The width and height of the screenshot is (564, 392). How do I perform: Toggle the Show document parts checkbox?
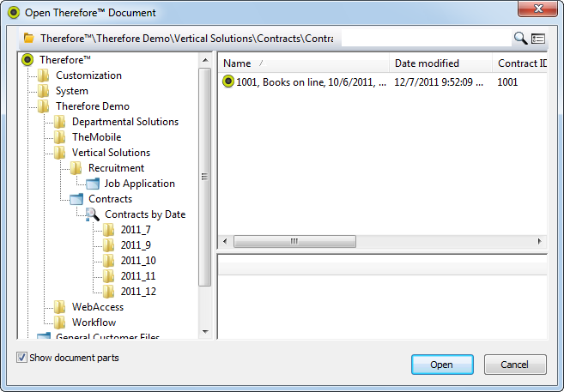coord(21,358)
